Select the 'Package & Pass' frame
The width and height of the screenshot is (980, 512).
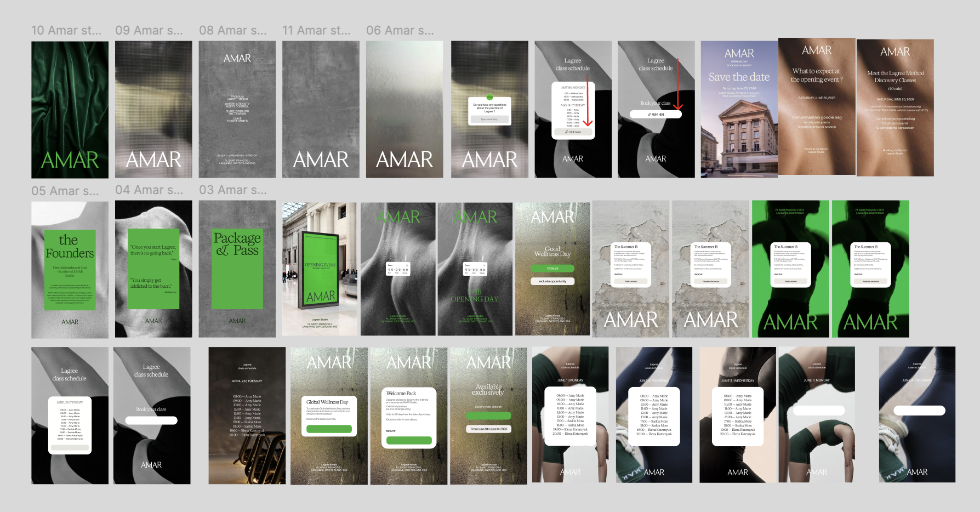(x=237, y=269)
